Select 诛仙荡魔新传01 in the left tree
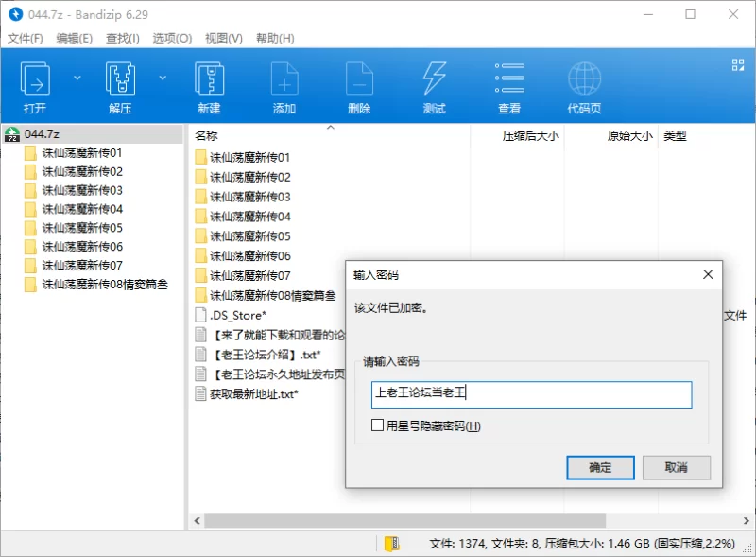The height and width of the screenshot is (557, 756). tap(82, 153)
